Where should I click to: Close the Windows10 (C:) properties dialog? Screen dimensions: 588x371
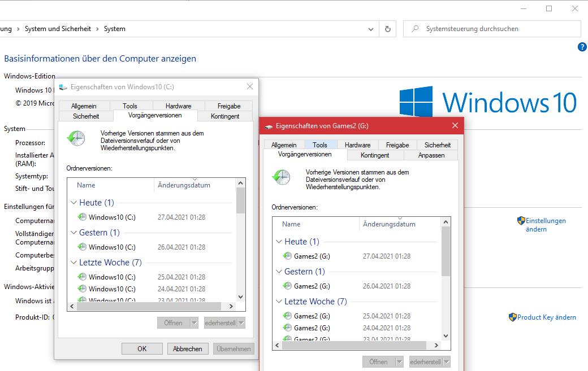pos(250,86)
